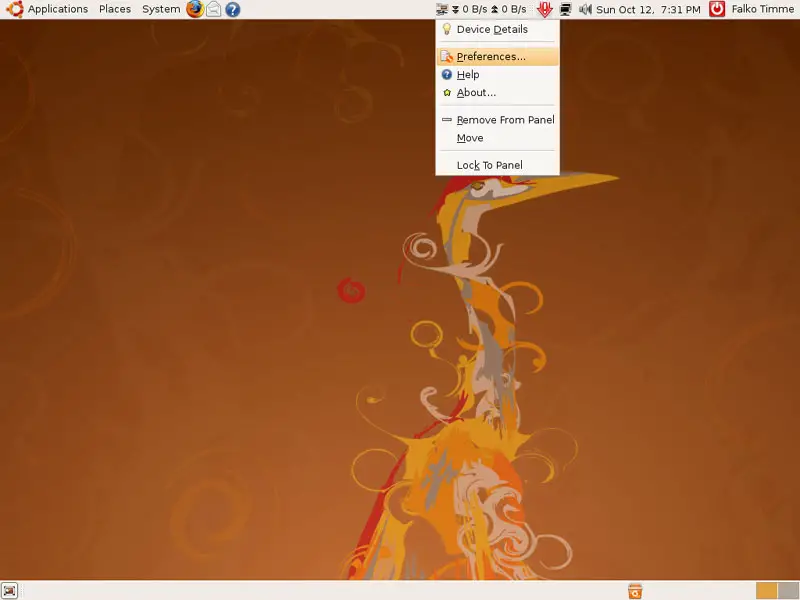This screenshot has width=800, height=600.
Task: Open the Falko Timme user switcher
Action: [763, 9]
